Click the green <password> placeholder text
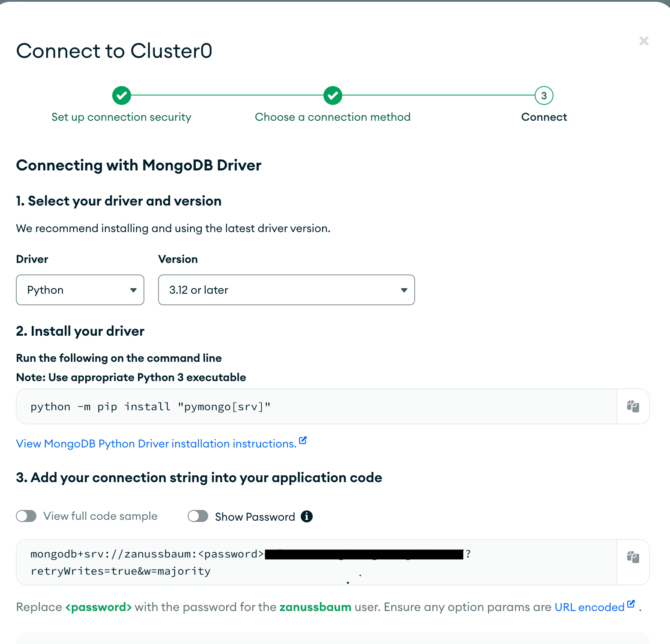 99,607
